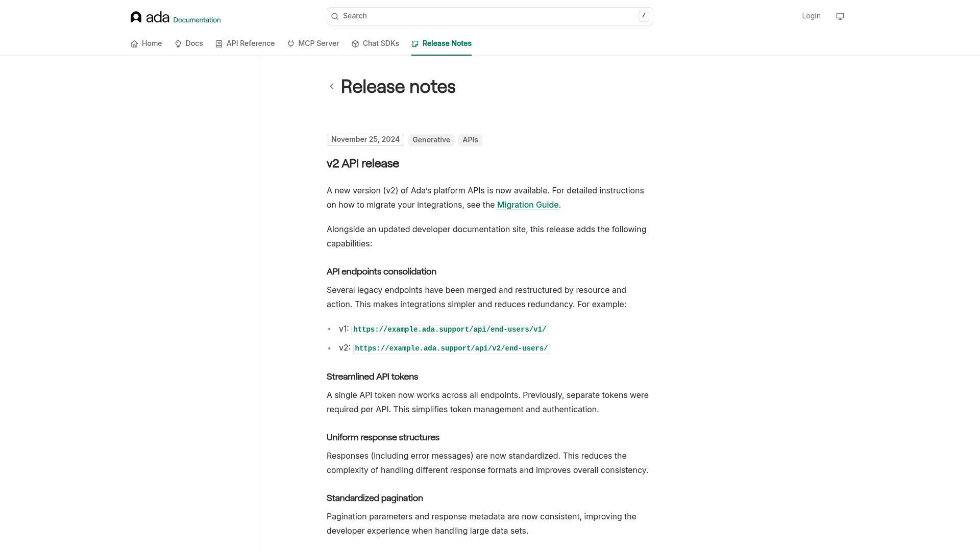Click the Streamlined API tokens heading
The height and width of the screenshot is (551, 980).
click(372, 377)
